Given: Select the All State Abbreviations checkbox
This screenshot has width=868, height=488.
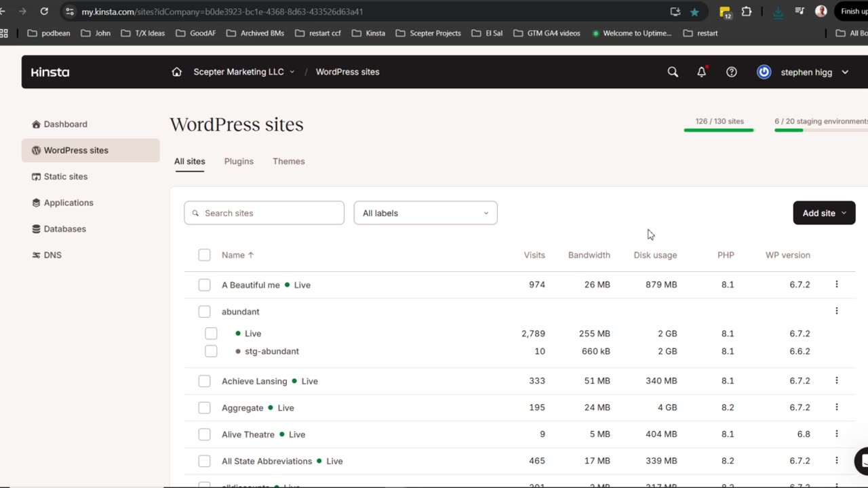Looking at the screenshot, I should click(x=204, y=461).
